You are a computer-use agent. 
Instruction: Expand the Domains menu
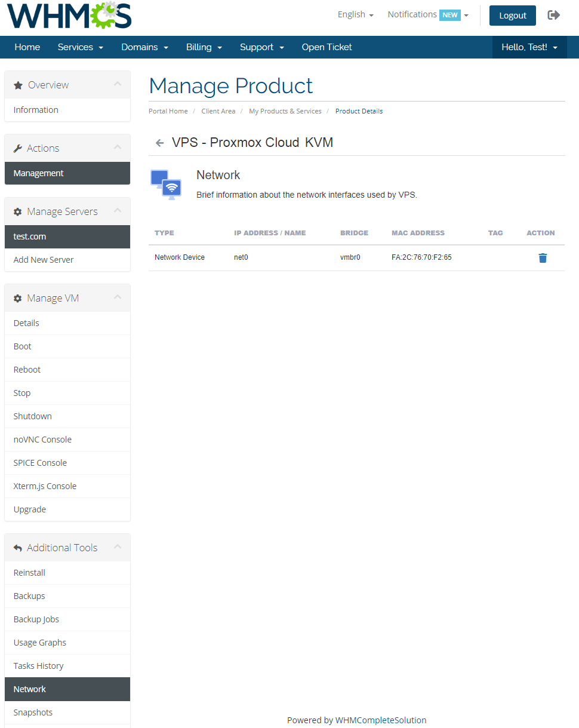(144, 47)
